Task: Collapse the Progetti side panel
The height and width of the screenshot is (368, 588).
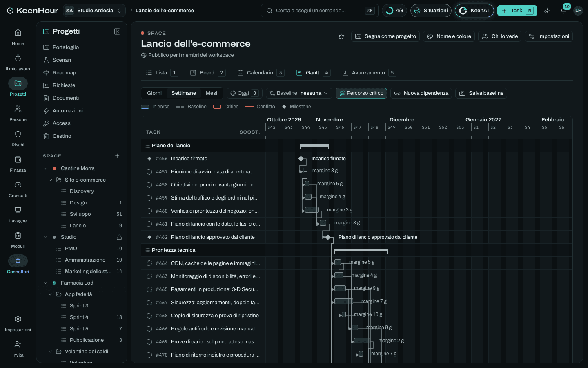Action: point(117,31)
